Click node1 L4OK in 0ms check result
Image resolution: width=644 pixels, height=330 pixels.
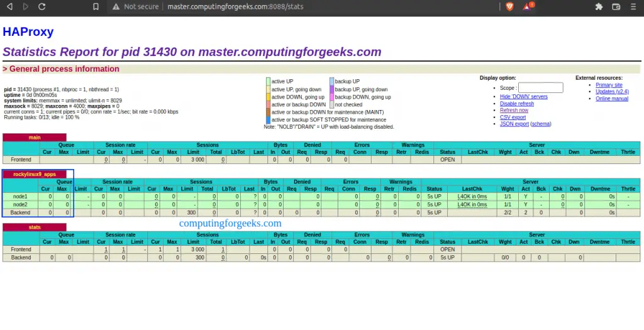point(472,197)
